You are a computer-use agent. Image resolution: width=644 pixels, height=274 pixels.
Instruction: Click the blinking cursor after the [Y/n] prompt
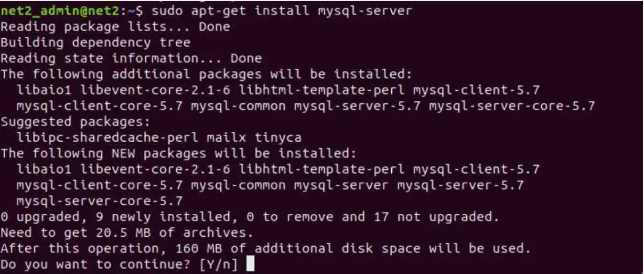(x=250, y=263)
